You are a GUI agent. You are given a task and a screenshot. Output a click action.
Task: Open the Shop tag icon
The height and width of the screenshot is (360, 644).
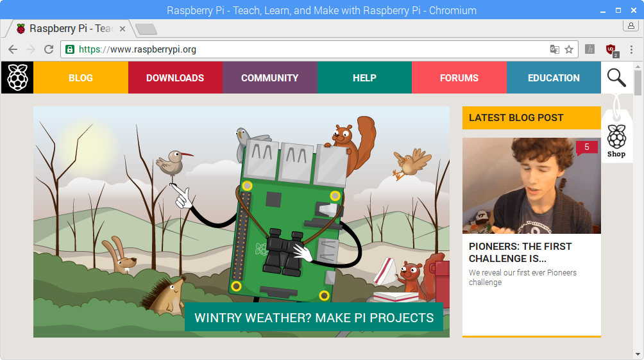tap(616, 142)
